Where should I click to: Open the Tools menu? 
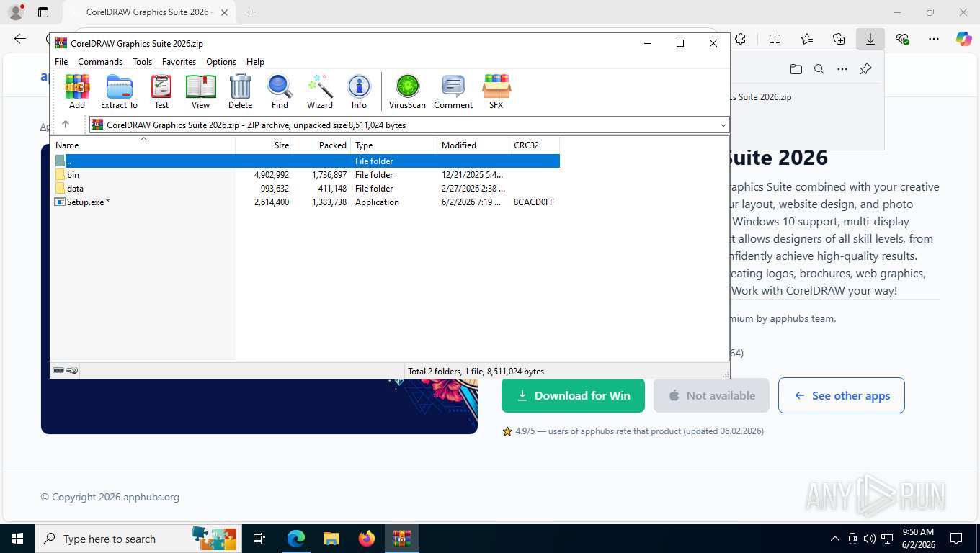point(142,62)
